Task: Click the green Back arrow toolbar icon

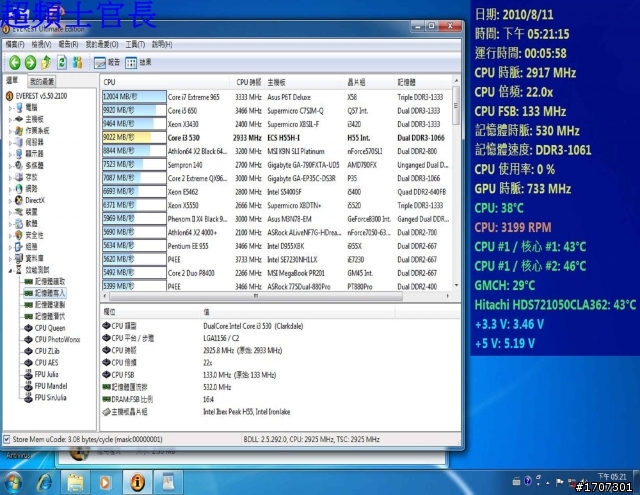Action: [x=15, y=62]
